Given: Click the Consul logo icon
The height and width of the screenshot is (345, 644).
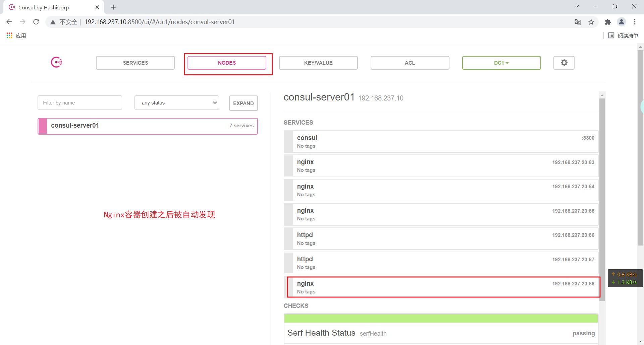Looking at the screenshot, I should tap(56, 62).
